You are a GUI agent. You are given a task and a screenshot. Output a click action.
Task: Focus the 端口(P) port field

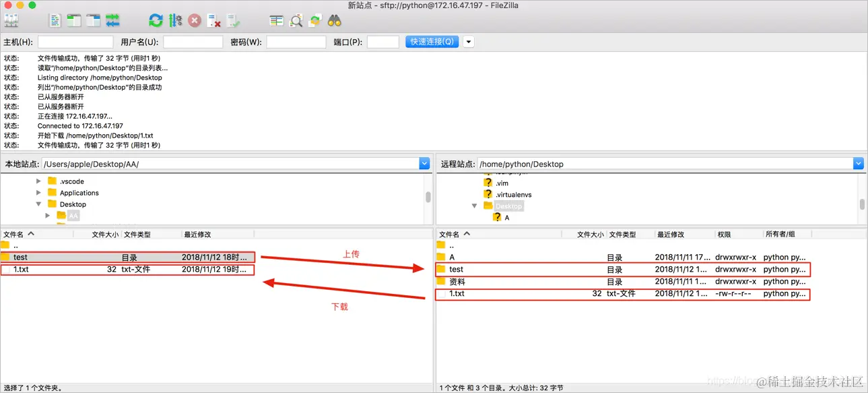(383, 42)
